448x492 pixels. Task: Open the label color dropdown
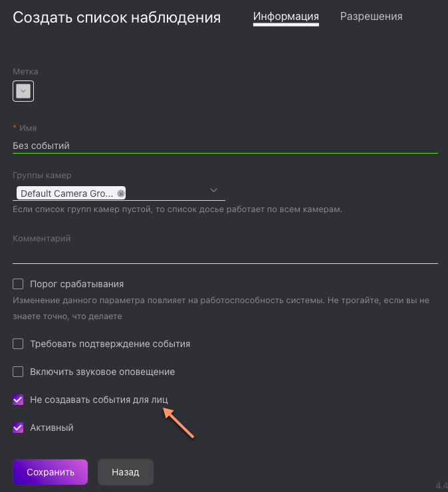pos(23,91)
